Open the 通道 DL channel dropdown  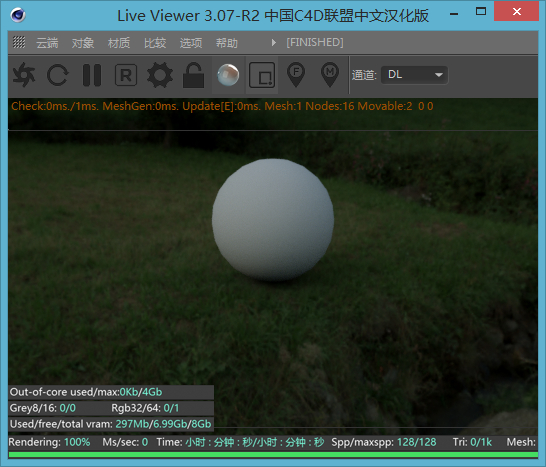point(414,75)
